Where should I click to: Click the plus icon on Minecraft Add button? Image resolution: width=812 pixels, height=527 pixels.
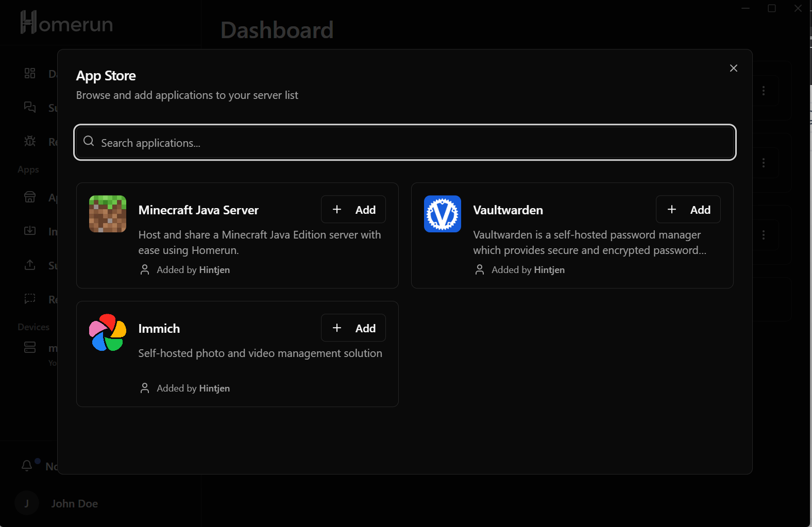click(337, 209)
